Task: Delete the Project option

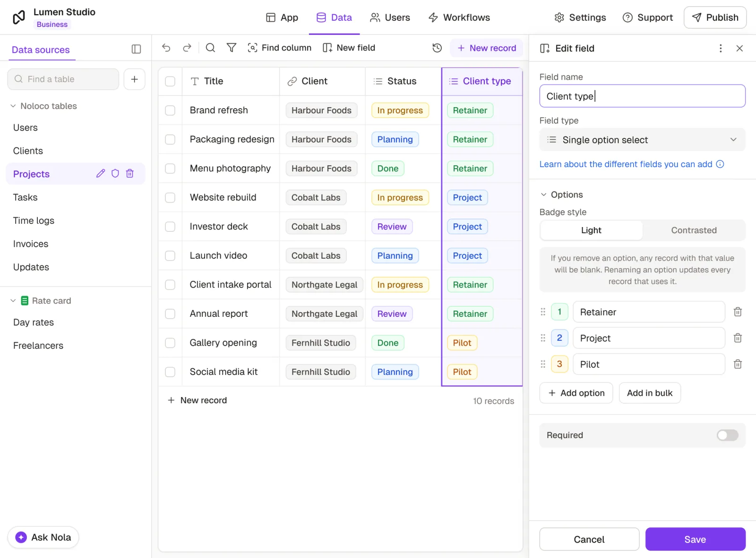Action: [x=738, y=338]
